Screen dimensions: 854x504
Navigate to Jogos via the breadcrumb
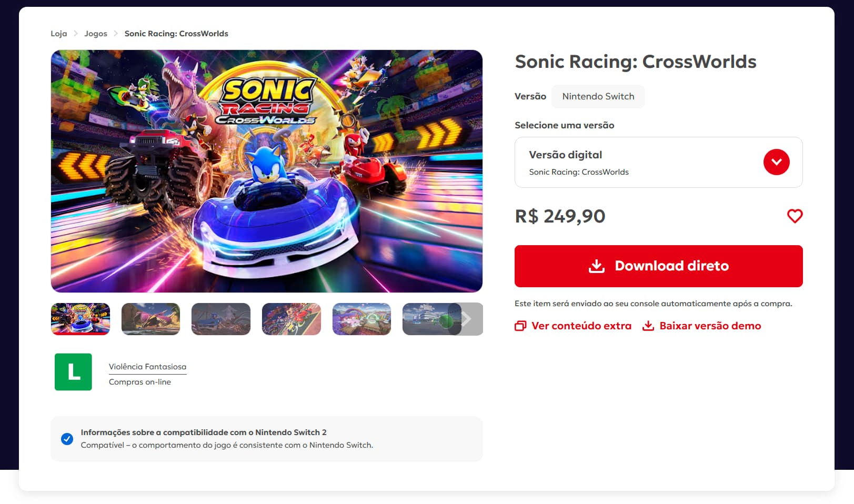95,33
